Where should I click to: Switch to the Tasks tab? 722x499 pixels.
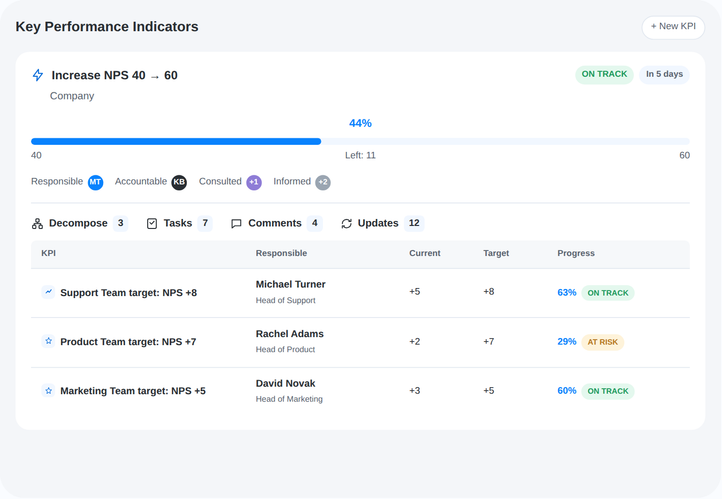[179, 223]
